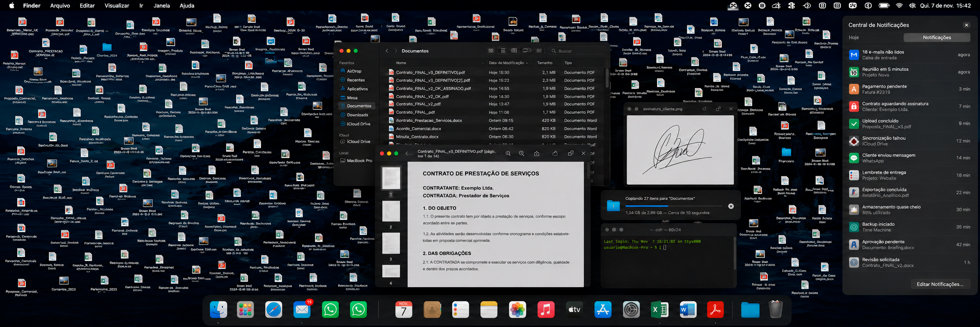Switch to the Hoje tab in notifications
Image resolution: width=980 pixels, height=327 pixels.
click(x=854, y=37)
